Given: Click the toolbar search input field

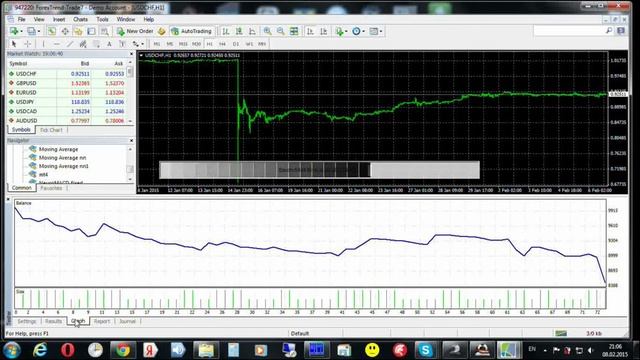Looking at the screenshot, I should (569, 31).
